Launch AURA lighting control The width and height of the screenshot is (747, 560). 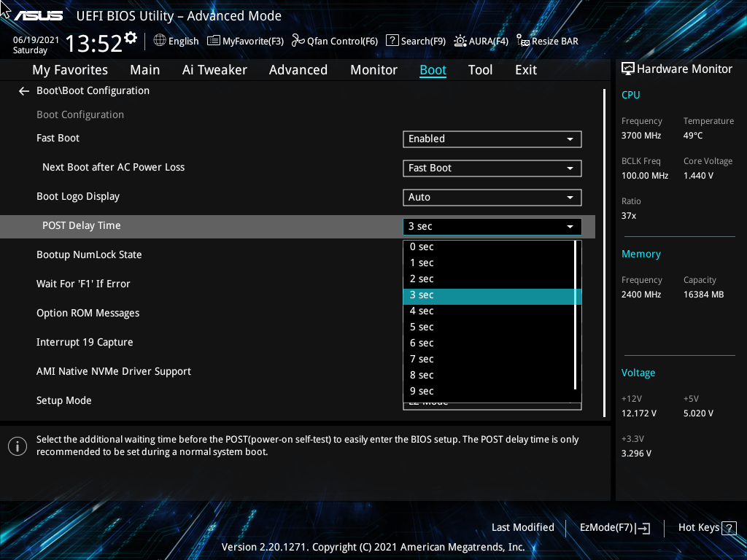[x=481, y=41]
